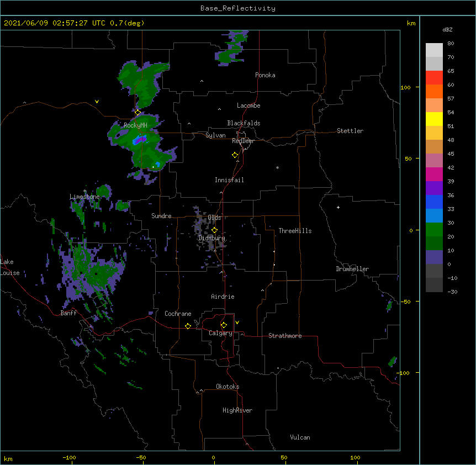Screen dimensions: 476x465
Task: Click the Lake Louise label
Action: 10,267
